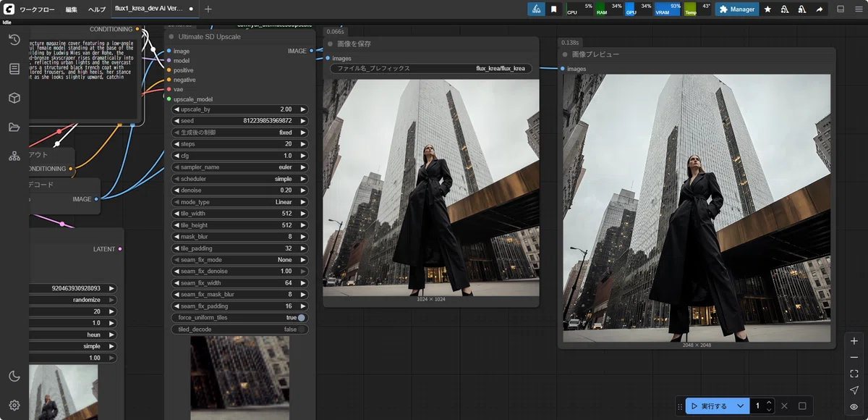This screenshot has height=420, width=868.
Task: Increase upscale_by with its right arrow
Action: (x=304, y=109)
